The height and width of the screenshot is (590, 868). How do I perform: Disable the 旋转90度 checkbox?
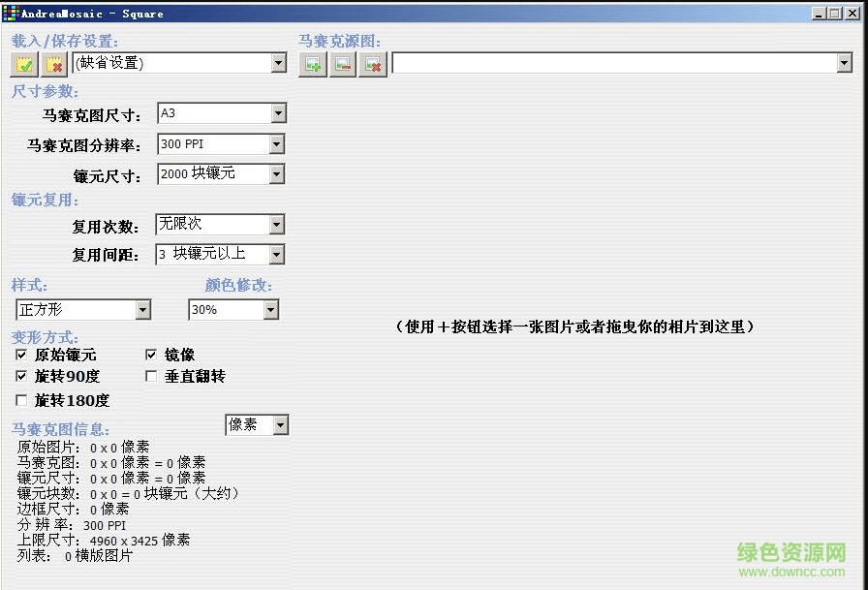[21, 376]
